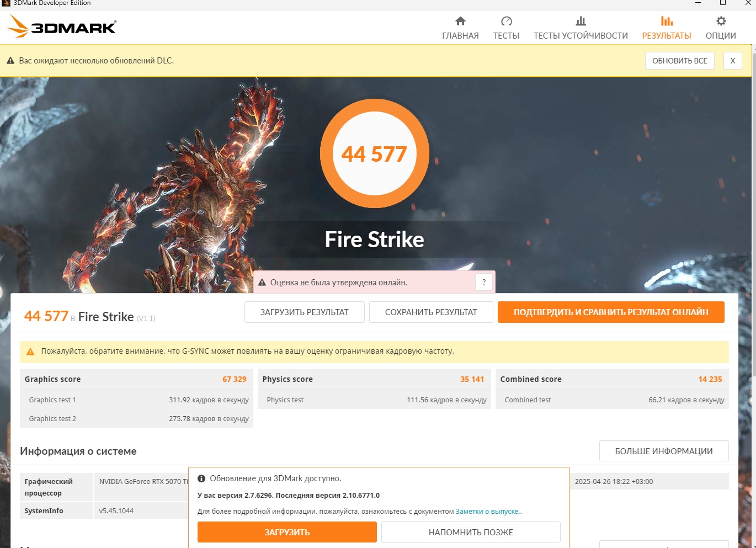The height and width of the screenshot is (548, 756).
Task: Click the 111.56 frames per second value
Action: 446,400
